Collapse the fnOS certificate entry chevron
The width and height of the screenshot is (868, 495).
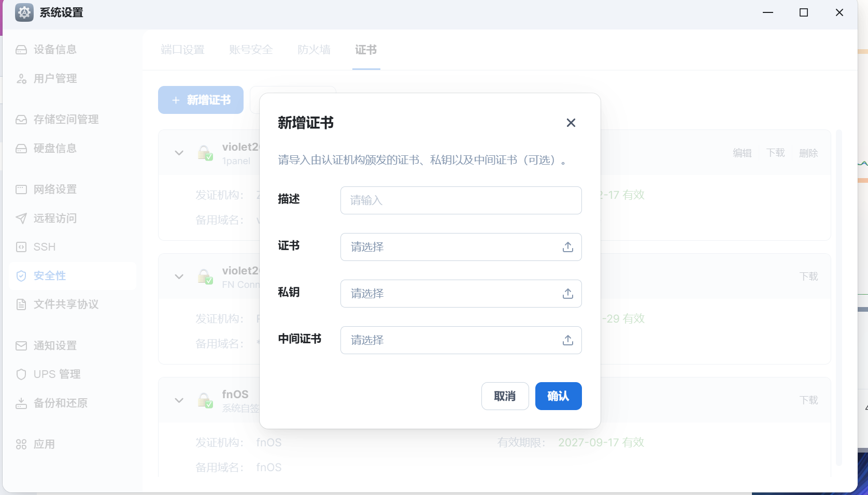pyautogui.click(x=179, y=400)
